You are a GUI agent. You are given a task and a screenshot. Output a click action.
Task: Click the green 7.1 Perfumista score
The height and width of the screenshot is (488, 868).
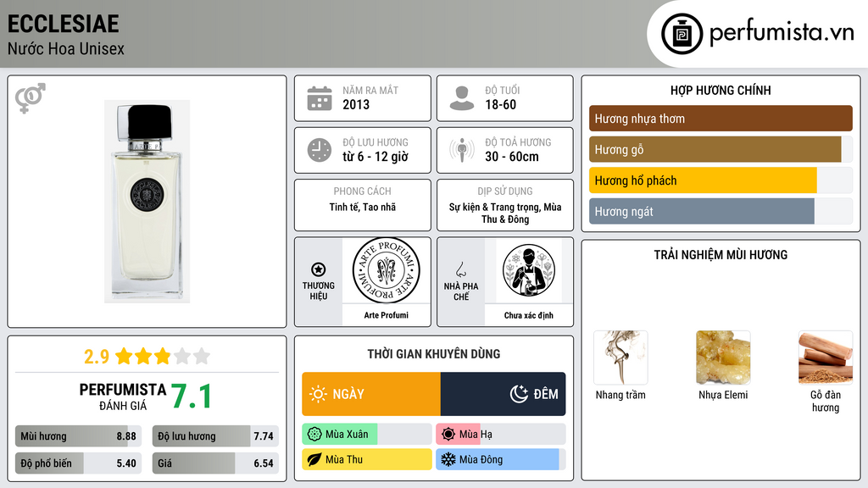192,396
